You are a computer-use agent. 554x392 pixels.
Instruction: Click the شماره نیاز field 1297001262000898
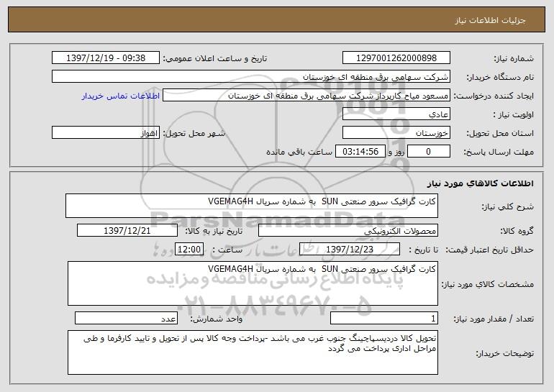[x=396, y=58]
